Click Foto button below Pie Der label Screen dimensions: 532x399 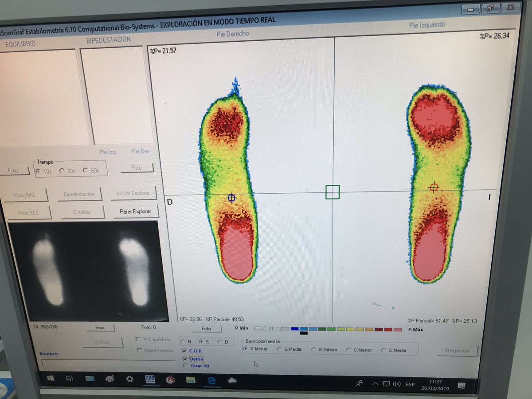click(137, 168)
